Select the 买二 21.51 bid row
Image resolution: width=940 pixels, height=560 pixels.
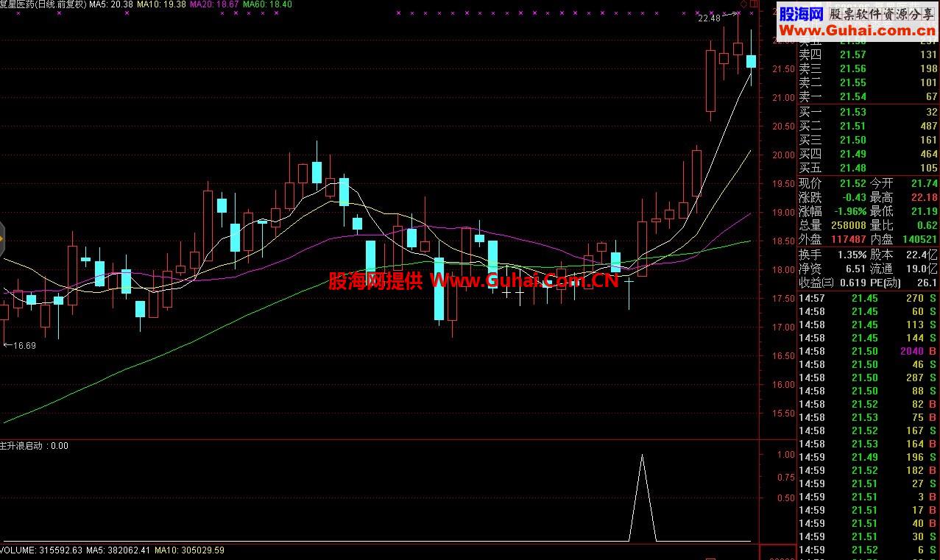coord(869,126)
